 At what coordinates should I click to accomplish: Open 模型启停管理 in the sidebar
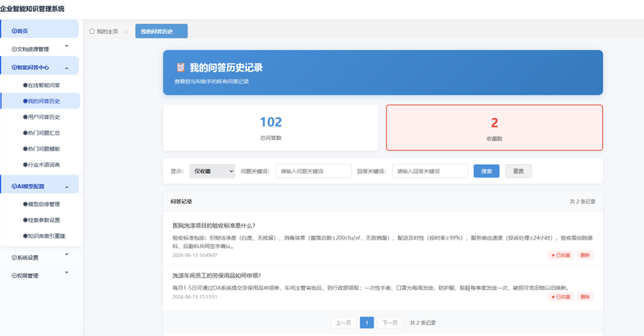(41, 204)
